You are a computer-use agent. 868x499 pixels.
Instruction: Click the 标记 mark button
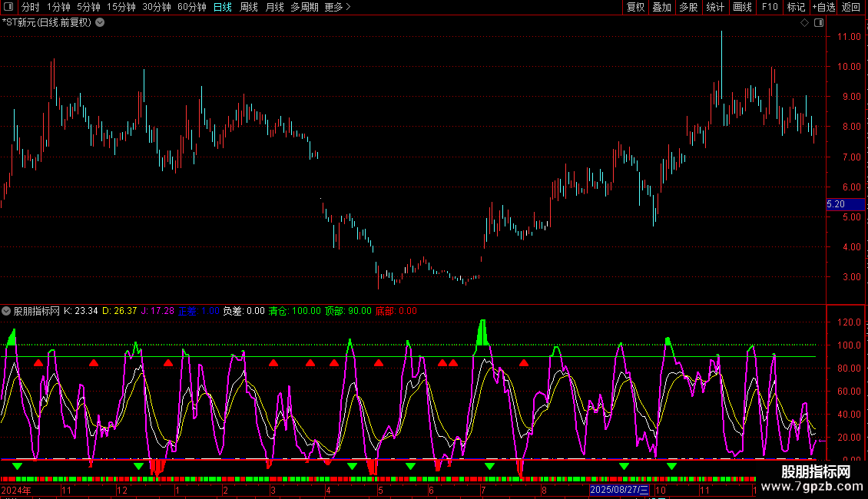[796, 7]
